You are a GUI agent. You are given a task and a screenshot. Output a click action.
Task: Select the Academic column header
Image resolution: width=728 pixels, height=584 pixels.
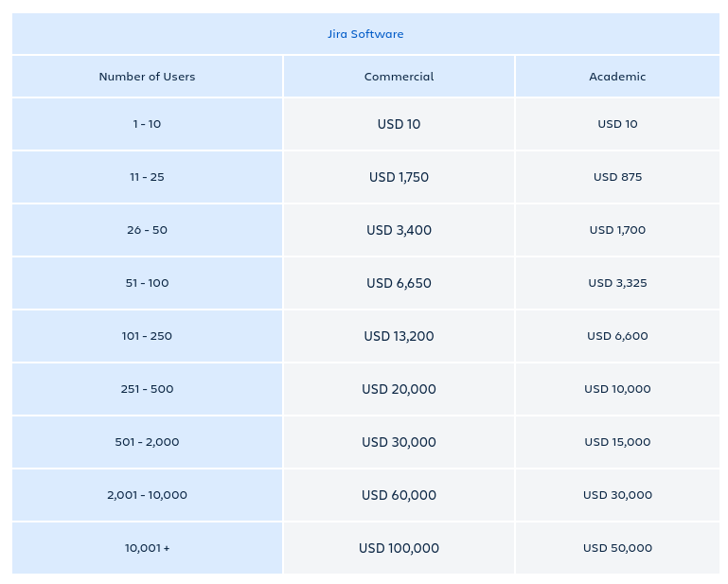[617, 77]
